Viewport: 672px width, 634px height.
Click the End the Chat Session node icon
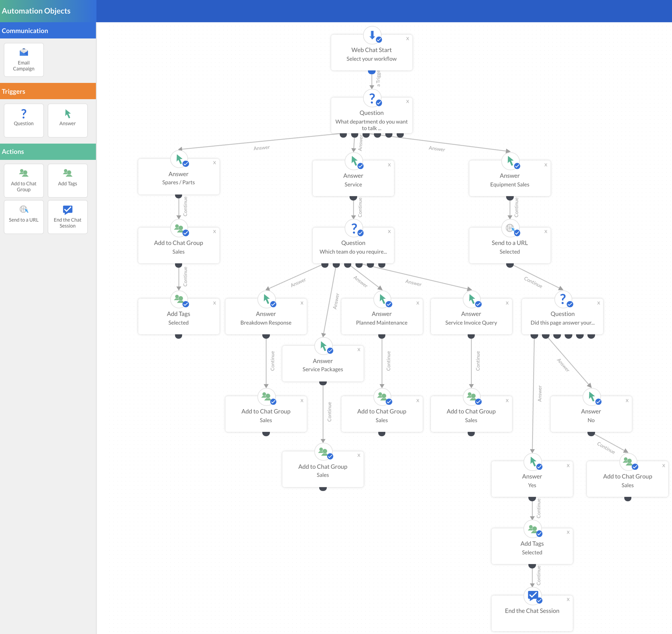pyautogui.click(x=532, y=595)
